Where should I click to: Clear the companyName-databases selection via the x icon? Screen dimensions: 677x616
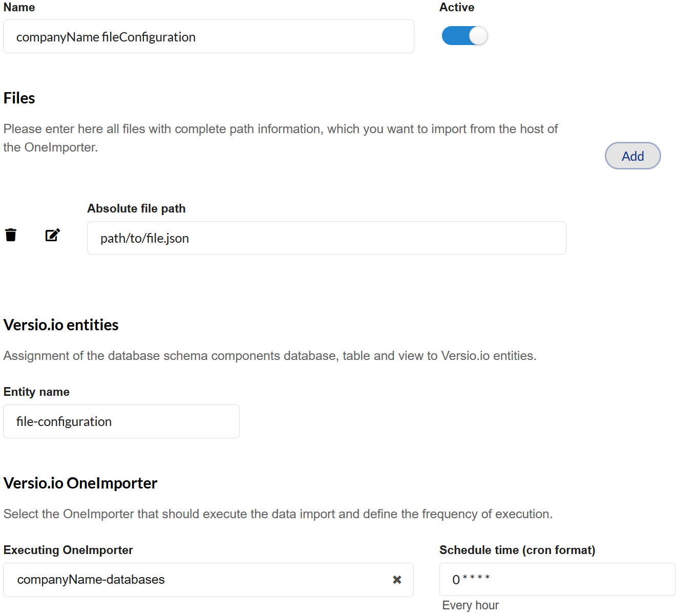pos(397,580)
